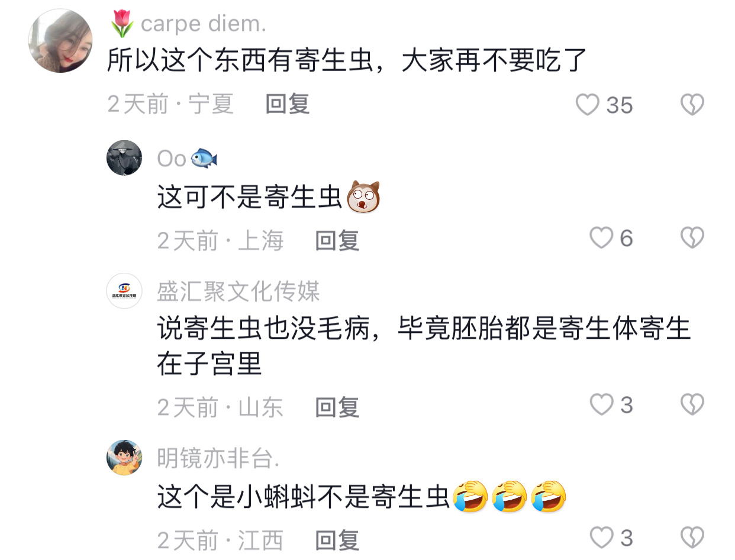Tap broken heart on Oo's reply
The height and width of the screenshot is (560, 735).
[x=692, y=238]
